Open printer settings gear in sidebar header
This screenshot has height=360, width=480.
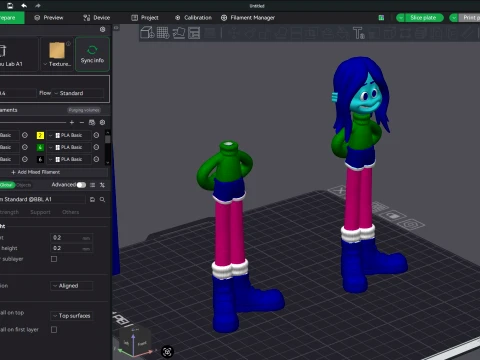coord(102,29)
